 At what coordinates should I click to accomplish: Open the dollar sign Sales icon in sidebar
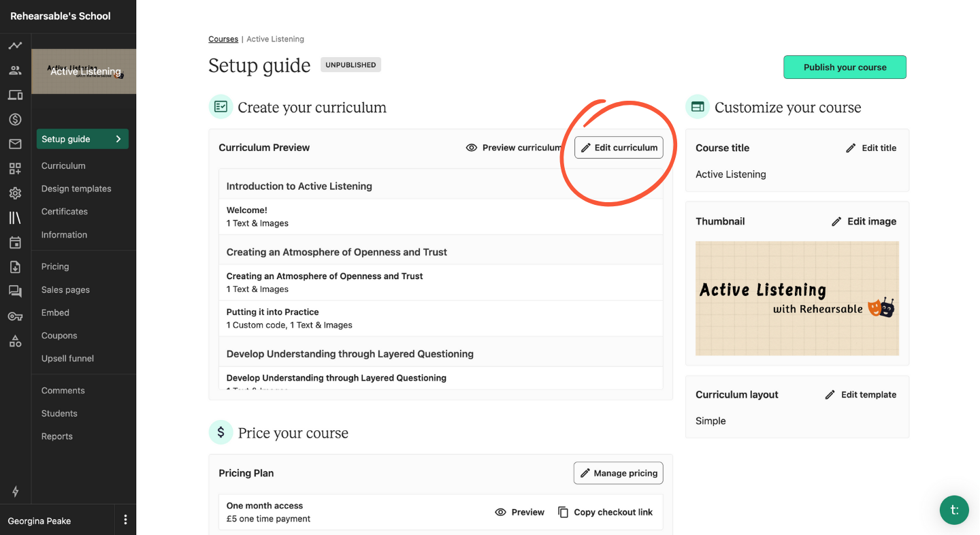15,119
